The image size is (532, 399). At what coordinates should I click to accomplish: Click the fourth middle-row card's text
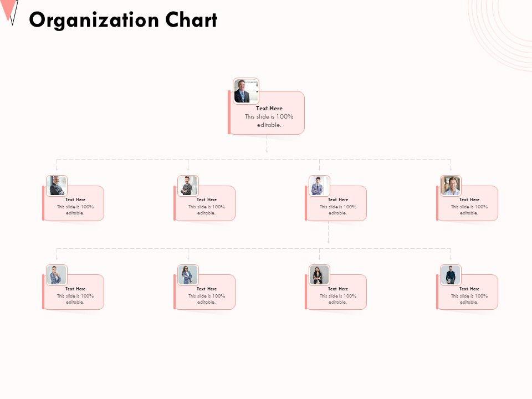pyautogui.click(x=469, y=206)
